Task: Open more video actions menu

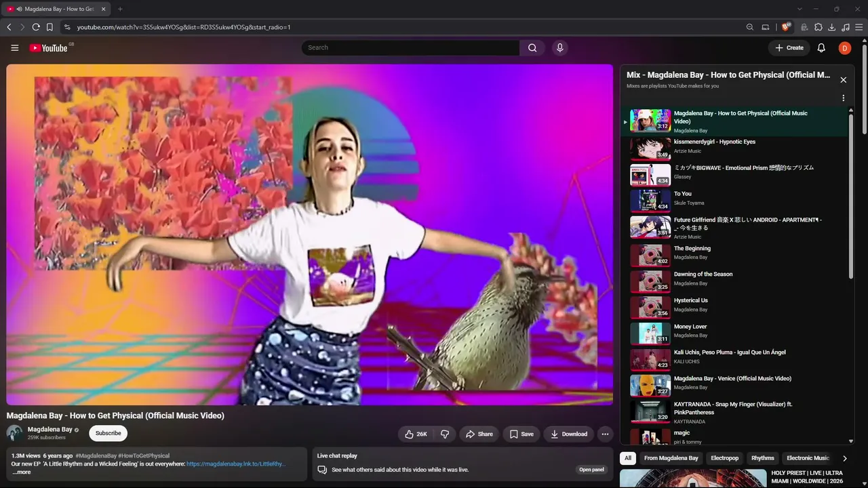Action: click(x=605, y=434)
